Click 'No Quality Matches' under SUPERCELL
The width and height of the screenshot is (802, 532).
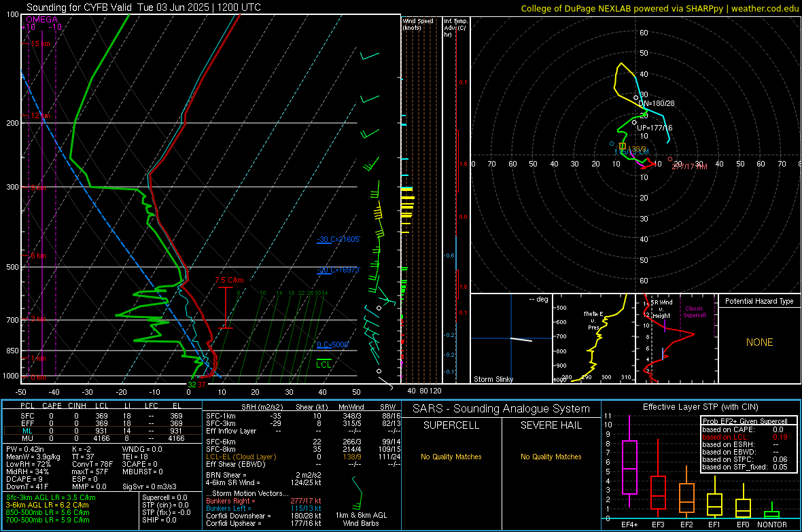click(x=451, y=457)
